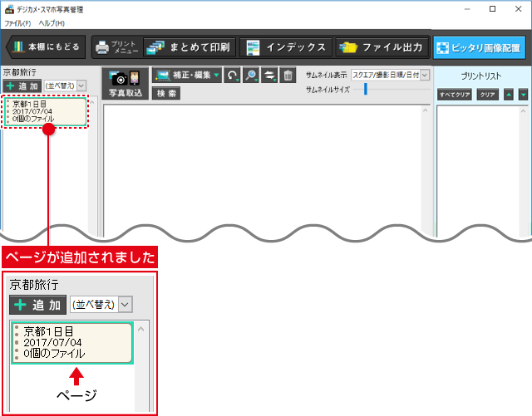Open the 補正・編集 dropdown menu

coord(187,76)
